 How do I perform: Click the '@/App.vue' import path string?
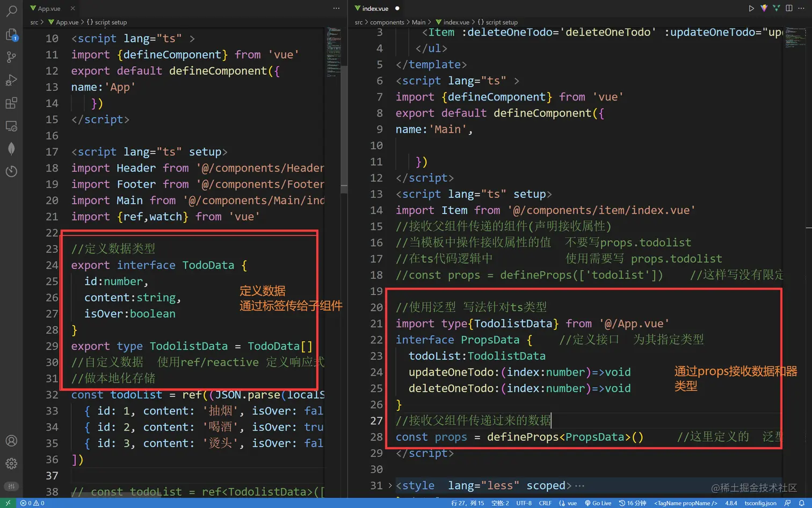tap(634, 324)
